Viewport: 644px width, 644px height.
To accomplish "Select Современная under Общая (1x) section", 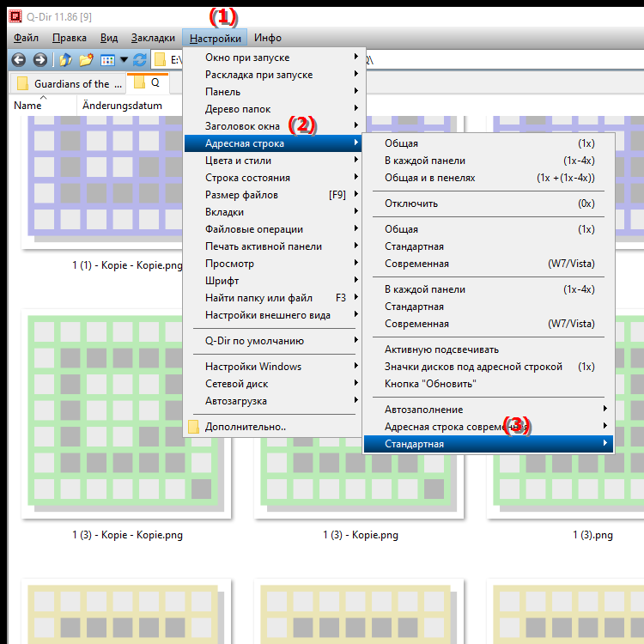I will [x=489, y=264].
